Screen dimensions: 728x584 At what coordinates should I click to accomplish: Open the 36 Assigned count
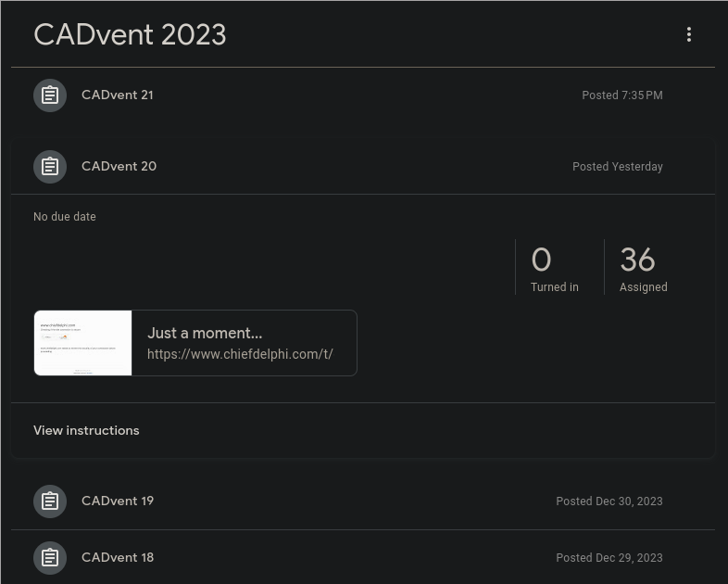click(x=643, y=269)
